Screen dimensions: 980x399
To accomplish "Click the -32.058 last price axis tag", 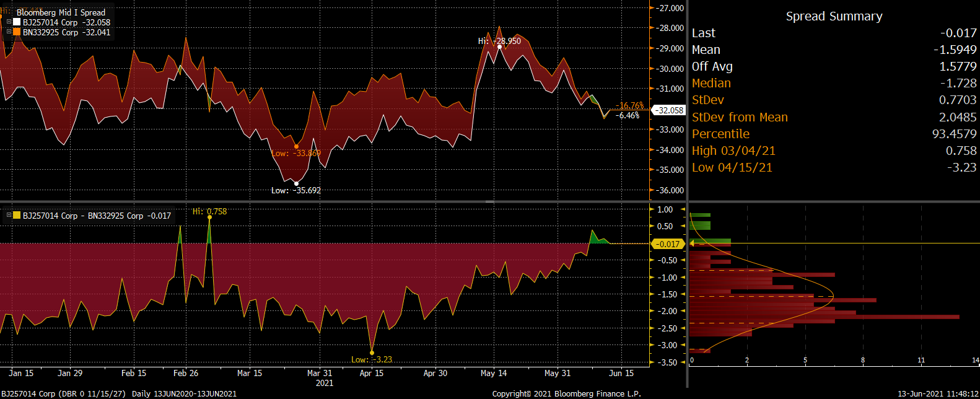I will (669, 110).
